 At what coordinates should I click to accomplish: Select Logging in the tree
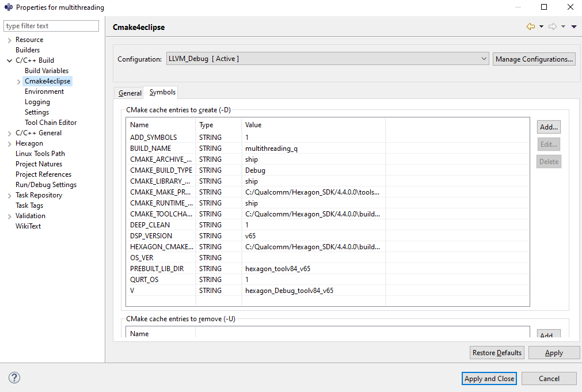click(x=37, y=102)
